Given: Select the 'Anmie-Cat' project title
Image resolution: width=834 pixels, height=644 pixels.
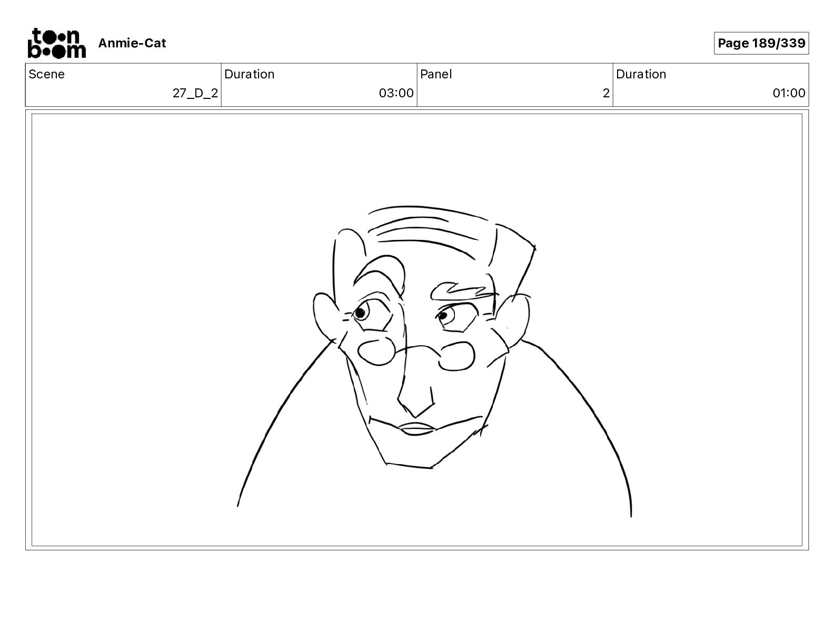Looking at the screenshot, I should (x=132, y=43).
